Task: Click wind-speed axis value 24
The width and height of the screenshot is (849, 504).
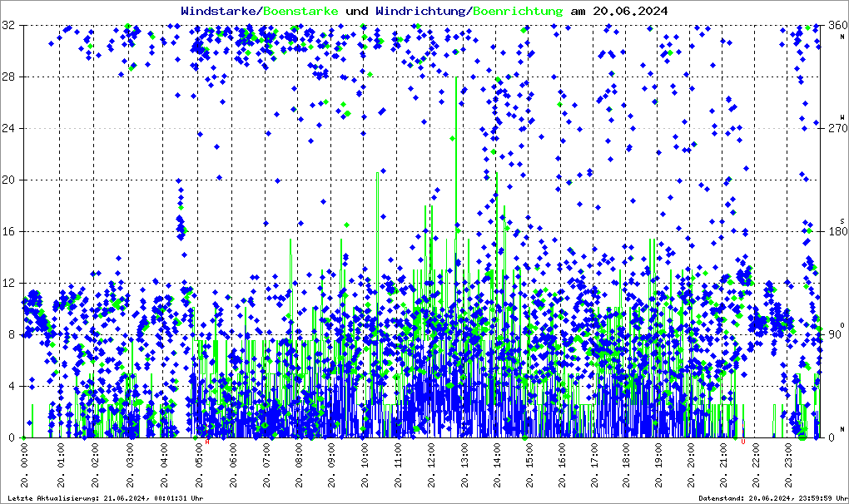Action: 8,128
